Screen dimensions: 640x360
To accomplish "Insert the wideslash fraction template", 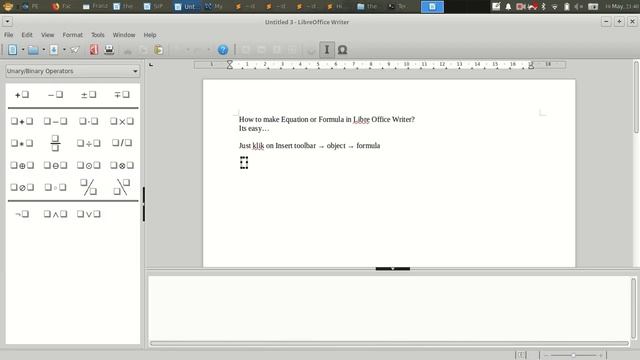I will coord(89,187).
